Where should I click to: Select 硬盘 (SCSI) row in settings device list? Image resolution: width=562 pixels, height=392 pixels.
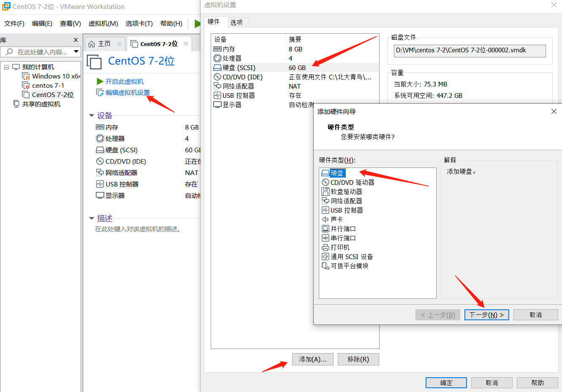click(x=295, y=68)
